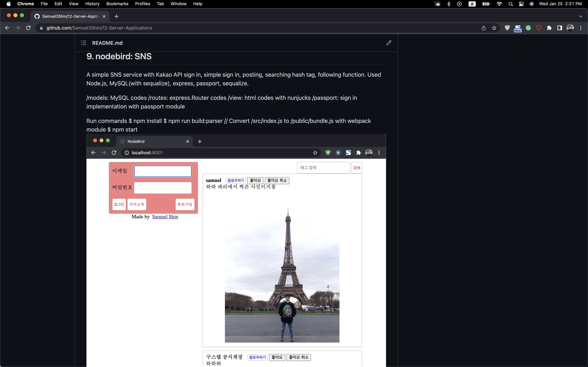
Task: Open the History menu
Action: point(92,4)
